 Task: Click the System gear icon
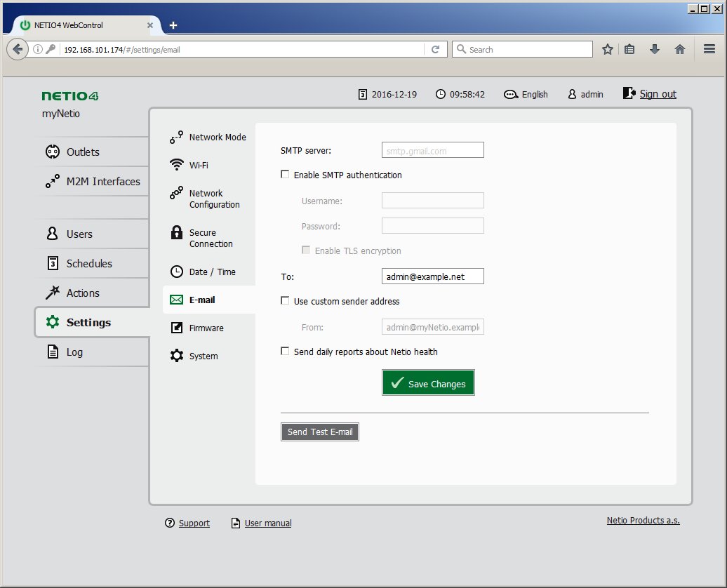coord(177,356)
